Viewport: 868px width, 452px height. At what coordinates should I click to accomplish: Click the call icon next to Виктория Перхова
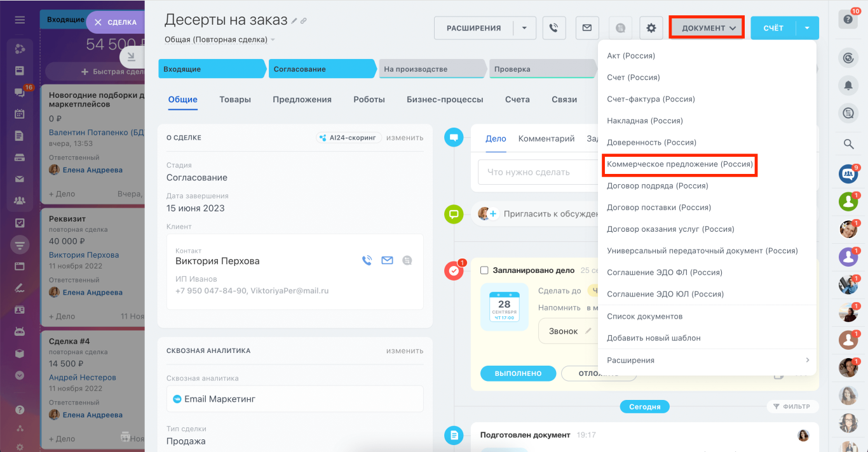coord(366,259)
